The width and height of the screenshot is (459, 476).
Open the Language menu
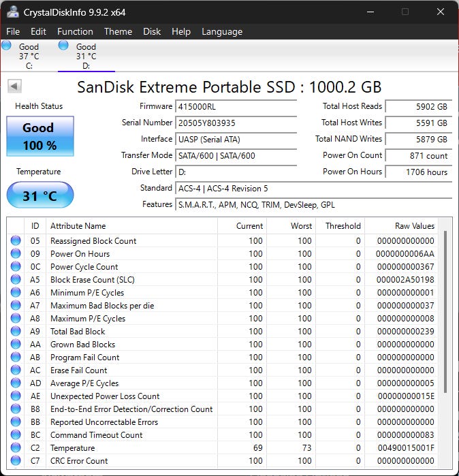click(222, 31)
